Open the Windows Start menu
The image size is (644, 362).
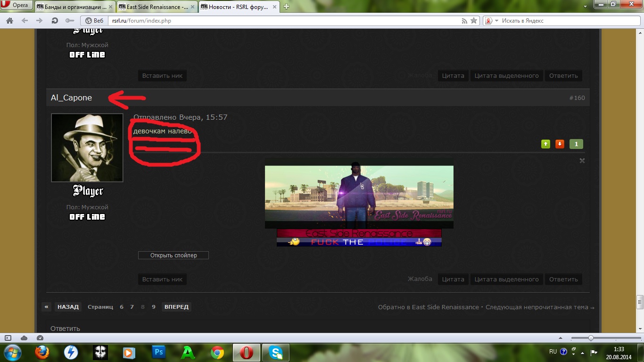12,353
